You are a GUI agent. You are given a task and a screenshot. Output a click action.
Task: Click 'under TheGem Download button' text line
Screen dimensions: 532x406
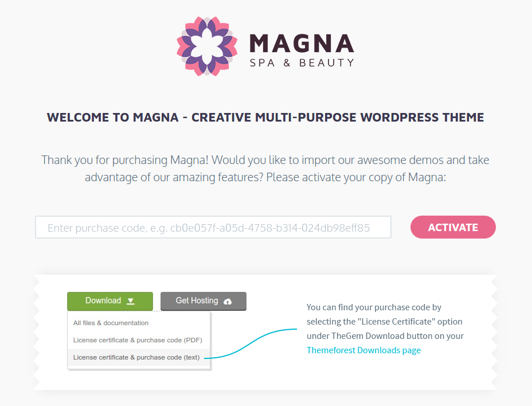point(385,335)
